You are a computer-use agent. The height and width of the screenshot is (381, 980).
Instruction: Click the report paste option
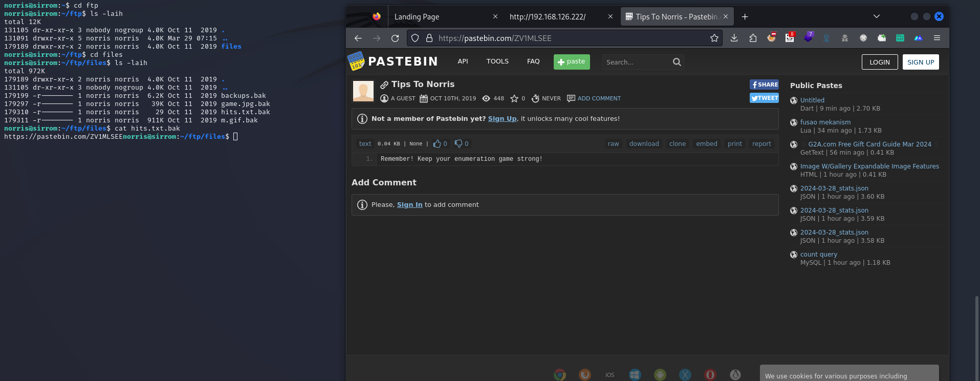[x=761, y=144]
